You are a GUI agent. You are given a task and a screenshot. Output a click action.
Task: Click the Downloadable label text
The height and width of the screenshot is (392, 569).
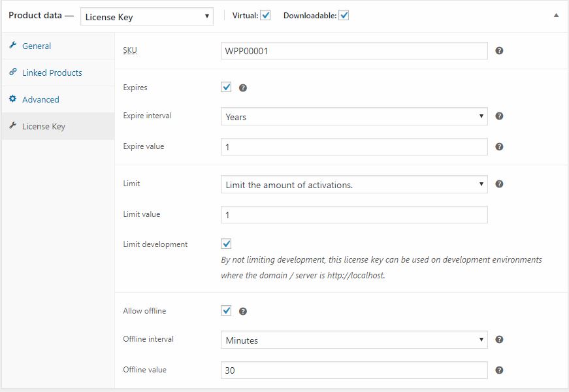pyautogui.click(x=310, y=16)
